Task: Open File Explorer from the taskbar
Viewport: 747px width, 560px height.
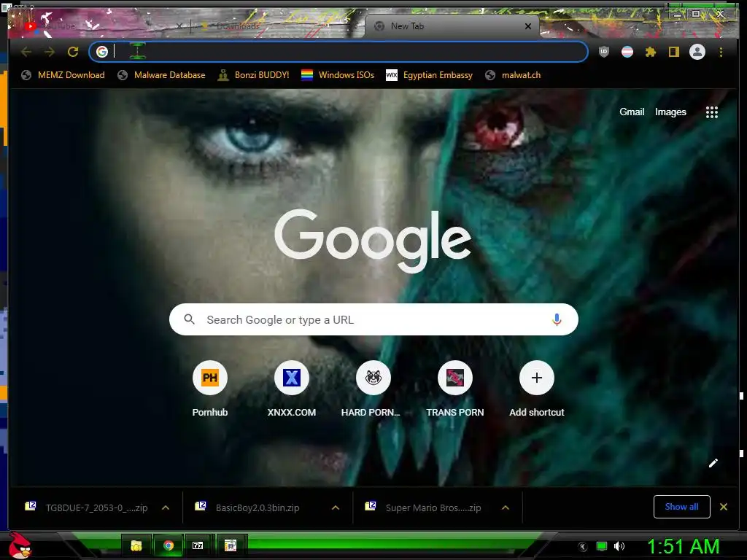Action: (x=136, y=545)
